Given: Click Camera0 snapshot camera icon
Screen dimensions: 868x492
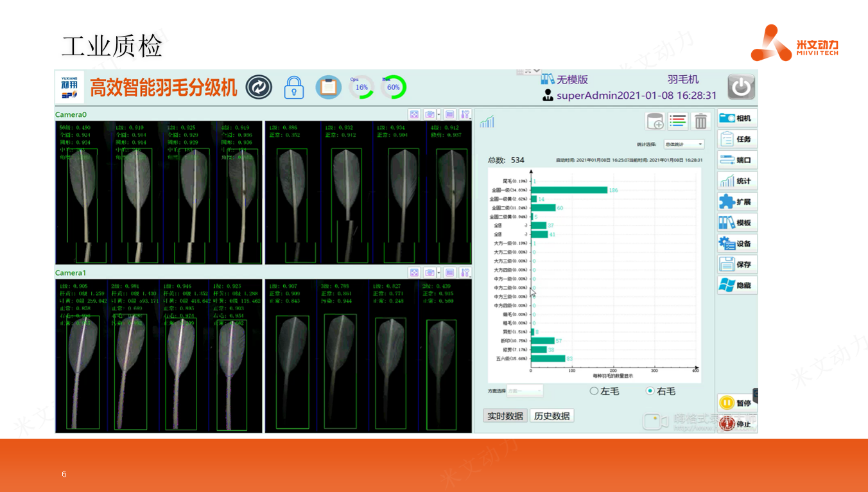Looking at the screenshot, I should [x=430, y=114].
